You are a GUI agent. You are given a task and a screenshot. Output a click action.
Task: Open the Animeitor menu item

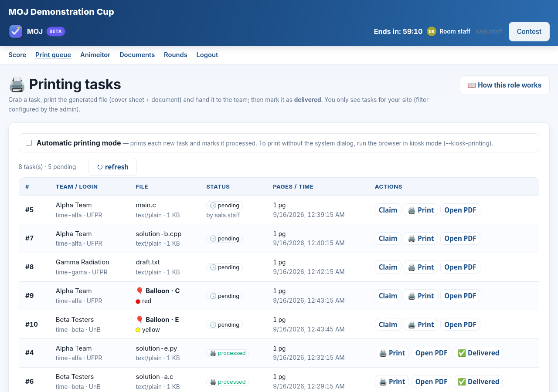[x=95, y=55]
